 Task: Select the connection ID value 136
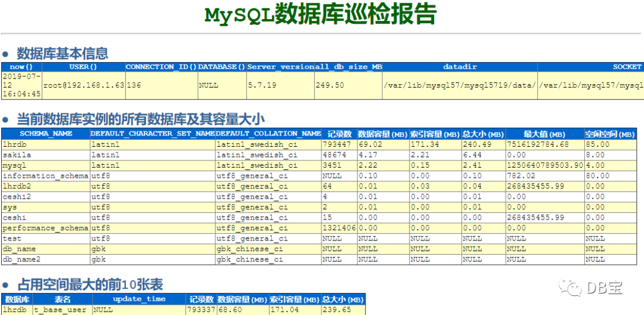coord(162,85)
